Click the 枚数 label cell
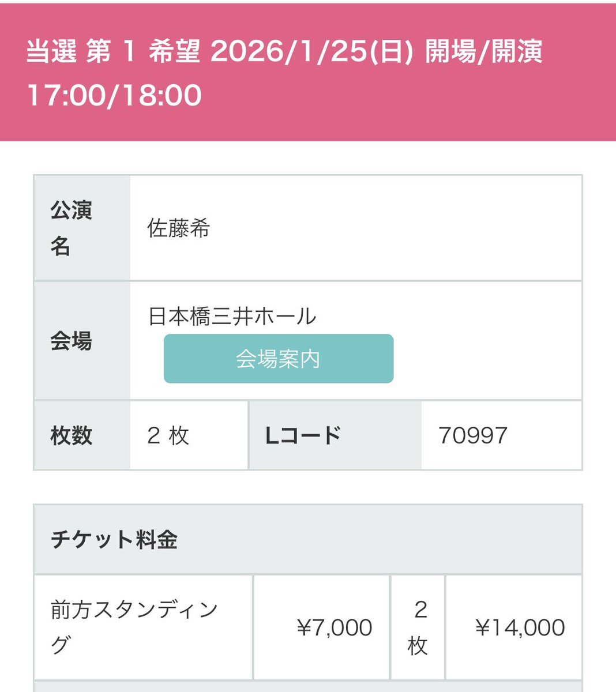The width and height of the screenshot is (616, 692). coord(72,435)
